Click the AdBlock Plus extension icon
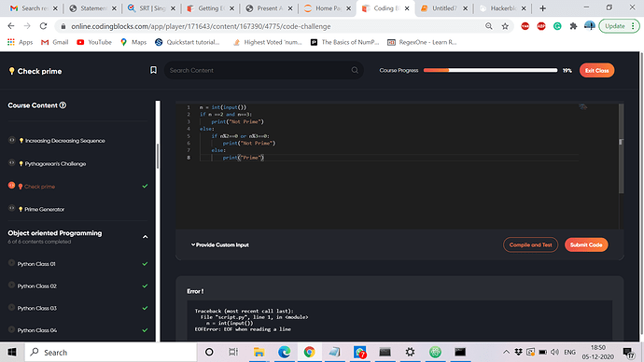 541,26
